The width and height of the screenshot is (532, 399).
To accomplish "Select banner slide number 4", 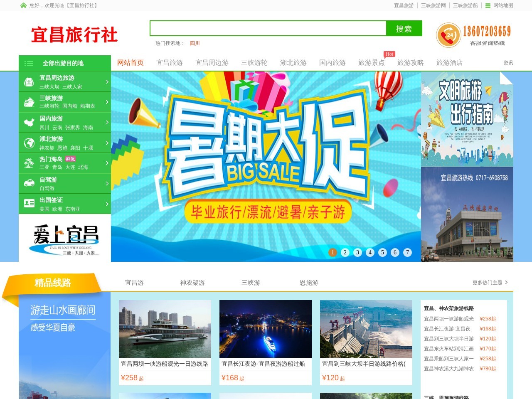I will [370, 252].
